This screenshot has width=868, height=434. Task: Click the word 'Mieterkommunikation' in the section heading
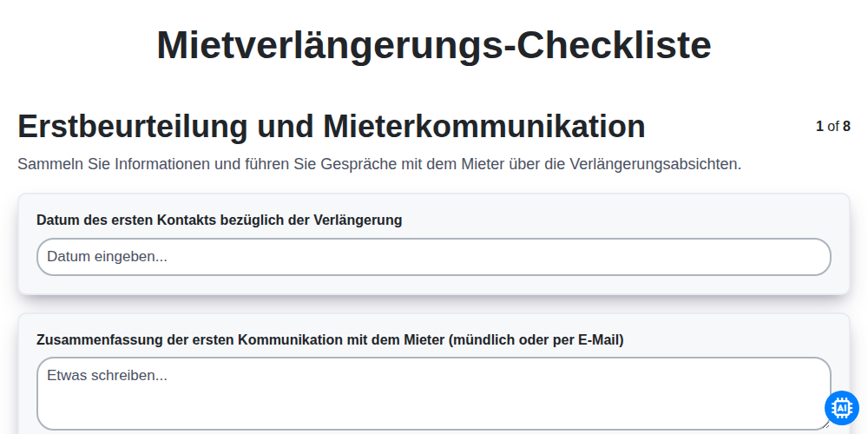(x=484, y=126)
